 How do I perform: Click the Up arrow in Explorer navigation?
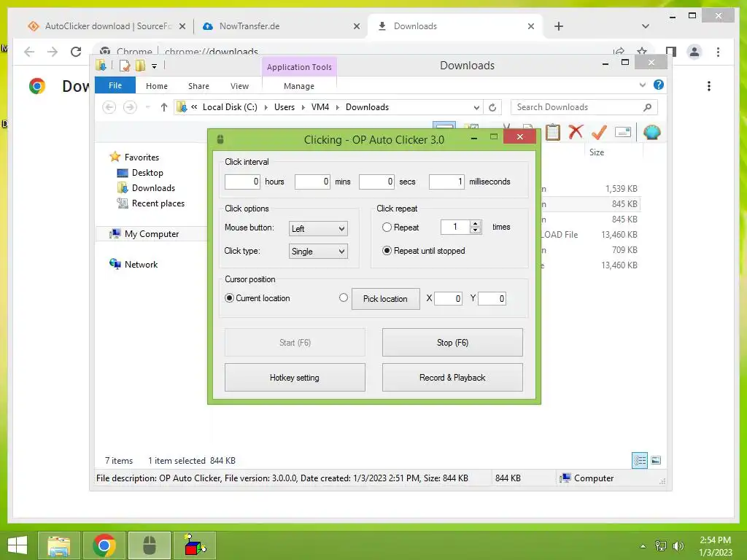[x=164, y=107]
